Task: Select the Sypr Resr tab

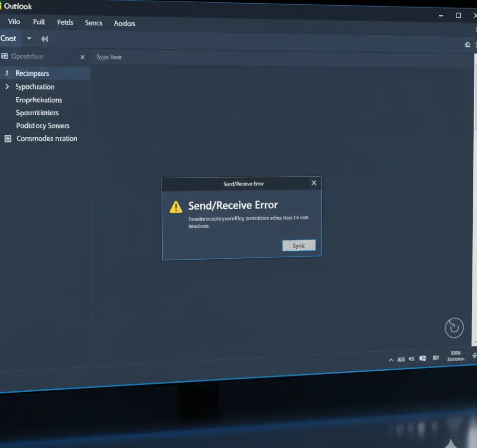Action: coord(109,57)
